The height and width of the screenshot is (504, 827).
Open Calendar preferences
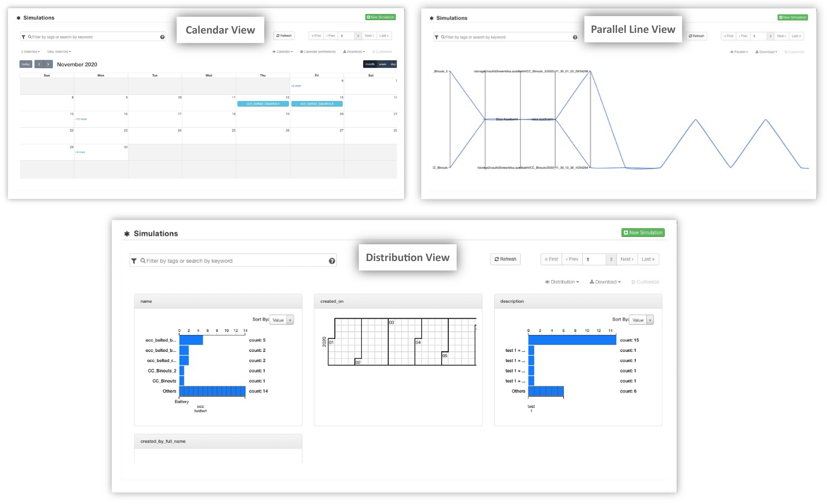(318, 52)
